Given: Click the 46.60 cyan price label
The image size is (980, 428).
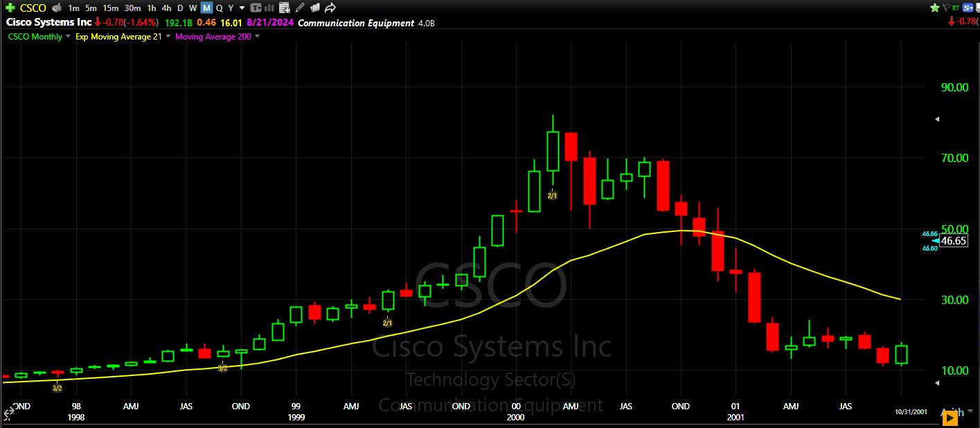Looking at the screenshot, I should click(x=929, y=248).
